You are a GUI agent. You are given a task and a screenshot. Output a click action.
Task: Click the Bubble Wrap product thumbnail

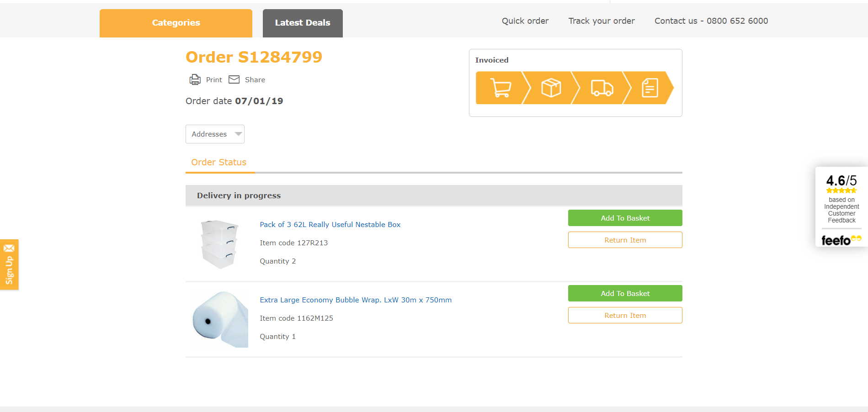219,319
